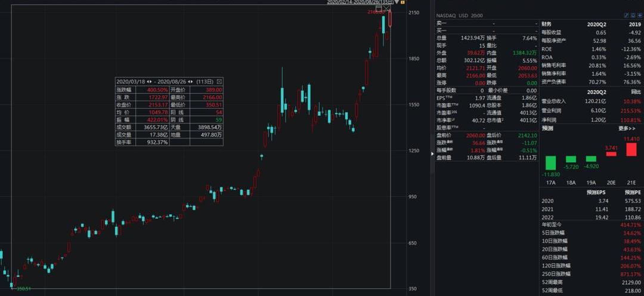The height and width of the screenshot is (296, 644).
Task: Select the 财务 section header
Action: coord(547,24)
